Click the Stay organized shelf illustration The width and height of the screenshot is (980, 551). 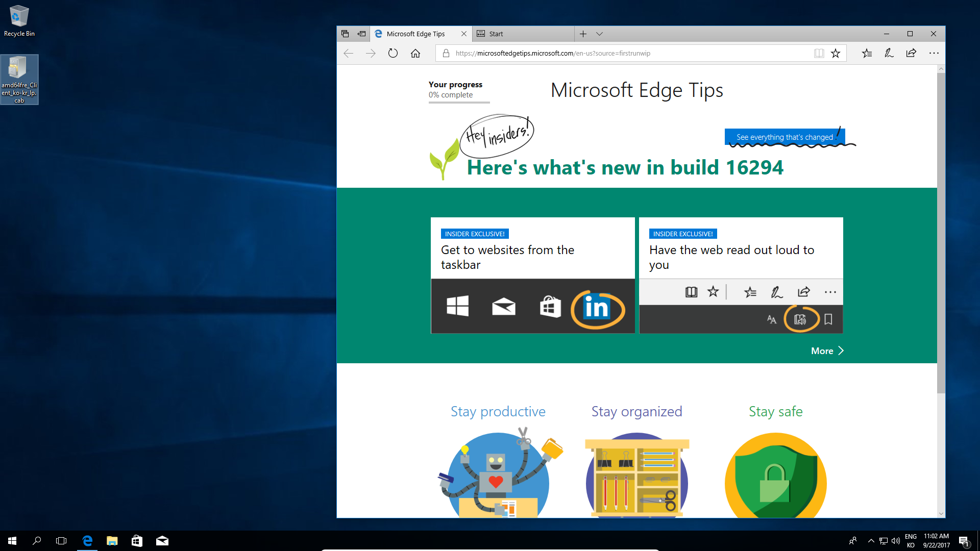pos(637,475)
